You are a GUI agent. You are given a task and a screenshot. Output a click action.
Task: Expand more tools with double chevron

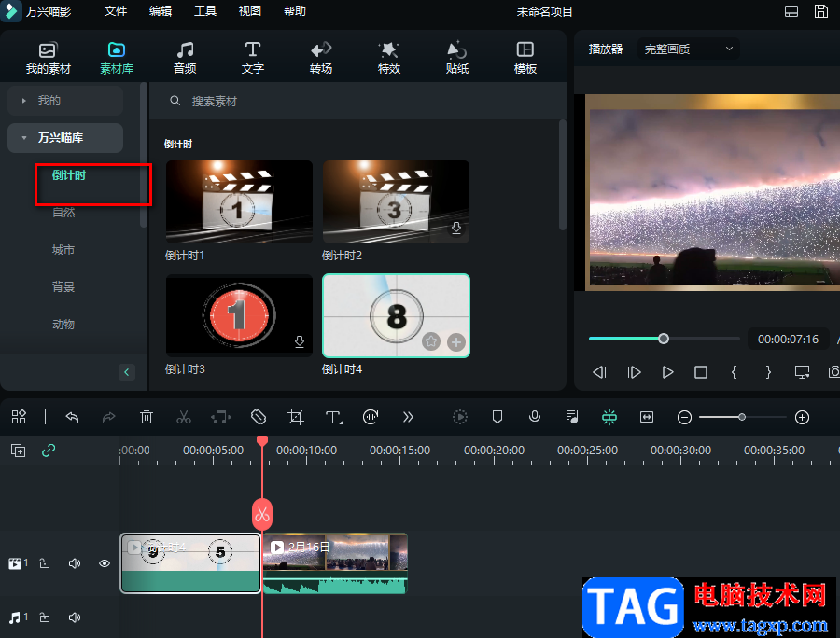[x=408, y=417]
